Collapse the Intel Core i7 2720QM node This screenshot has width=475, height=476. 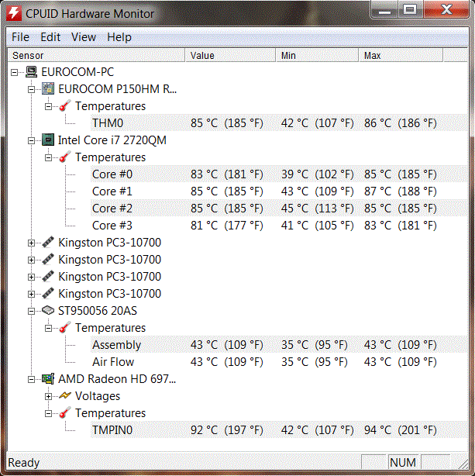click(31, 141)
